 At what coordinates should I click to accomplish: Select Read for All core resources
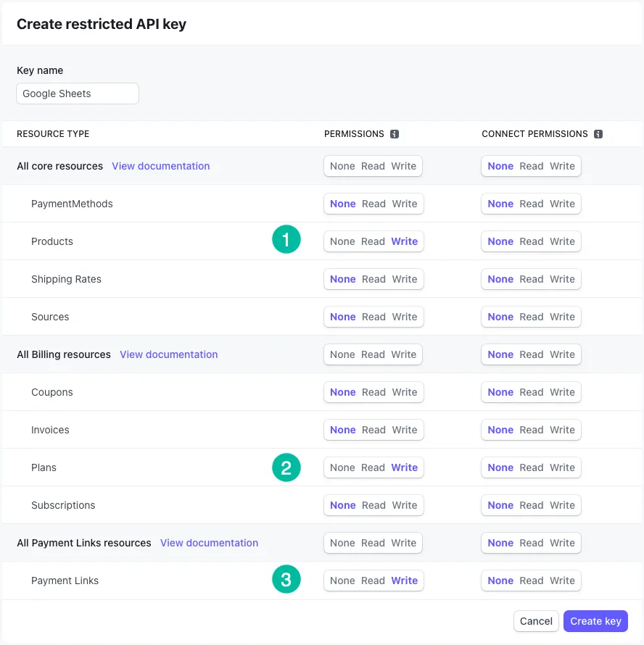point(372,166)
